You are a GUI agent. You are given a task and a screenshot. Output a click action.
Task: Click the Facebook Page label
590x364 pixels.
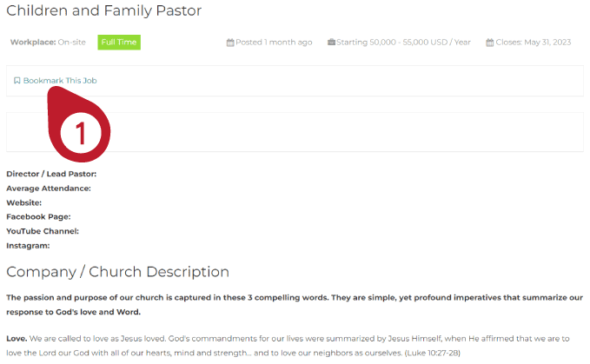point(38,216)
